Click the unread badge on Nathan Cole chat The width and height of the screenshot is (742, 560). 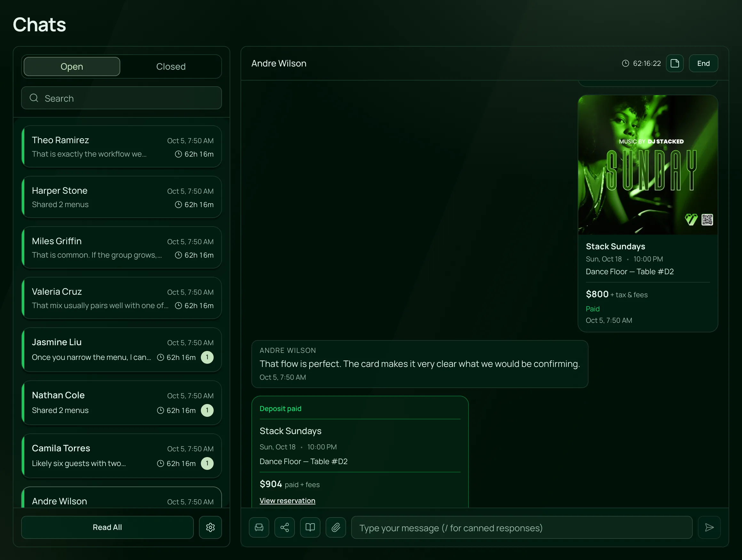pos(207,410)
